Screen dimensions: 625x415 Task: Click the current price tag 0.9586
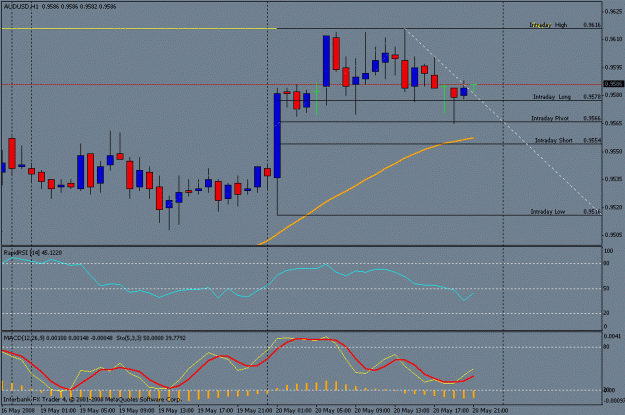pyautogui.click(x=613, y=84)
